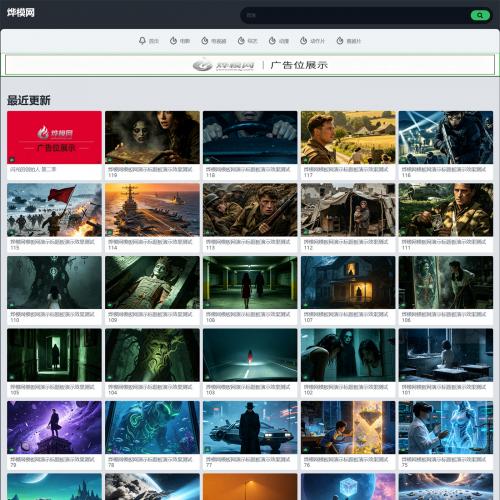Focus the search text field in header
The image size is (500, 500).
pyautogui.click(x=355, y=15)
